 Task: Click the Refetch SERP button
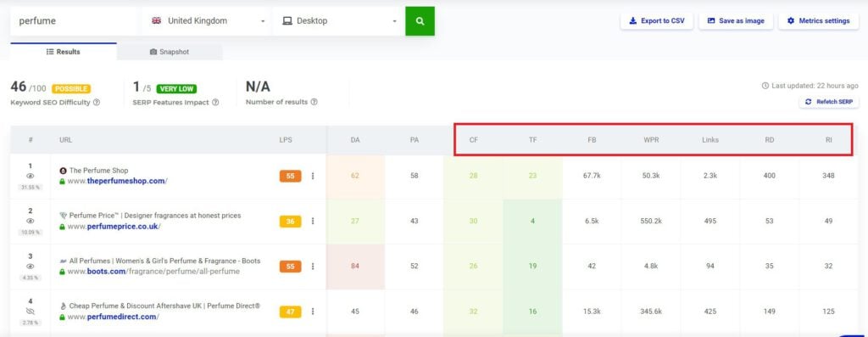(828, 102)
